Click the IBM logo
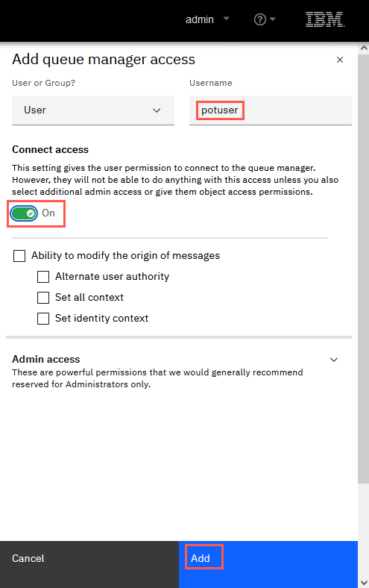The width and height of the screenshot is (369, 588). click(x=325, y=19)
